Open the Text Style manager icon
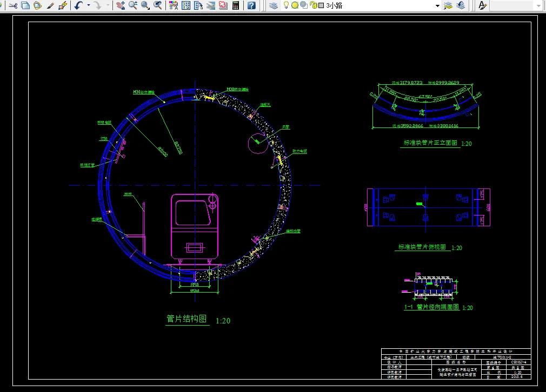 (482, 5)
